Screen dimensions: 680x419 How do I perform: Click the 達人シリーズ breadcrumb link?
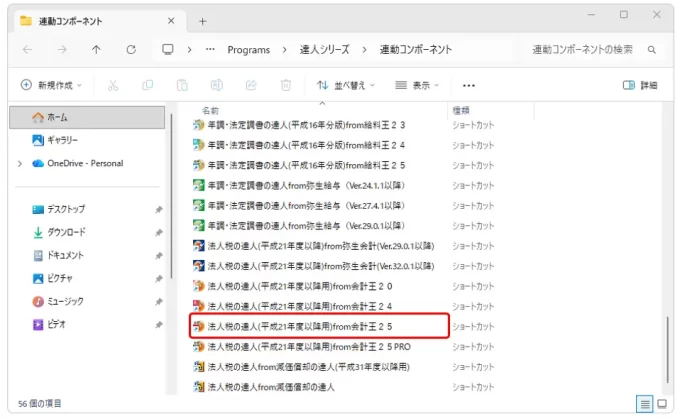(x=327, y=49)
